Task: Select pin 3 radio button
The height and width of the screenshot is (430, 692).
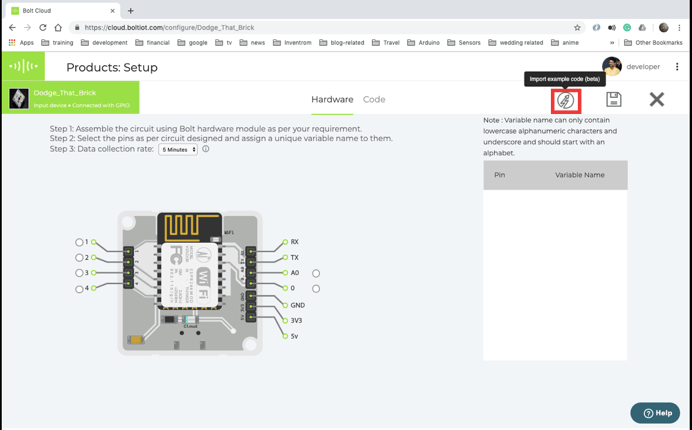Action: (x=79, y=273)
